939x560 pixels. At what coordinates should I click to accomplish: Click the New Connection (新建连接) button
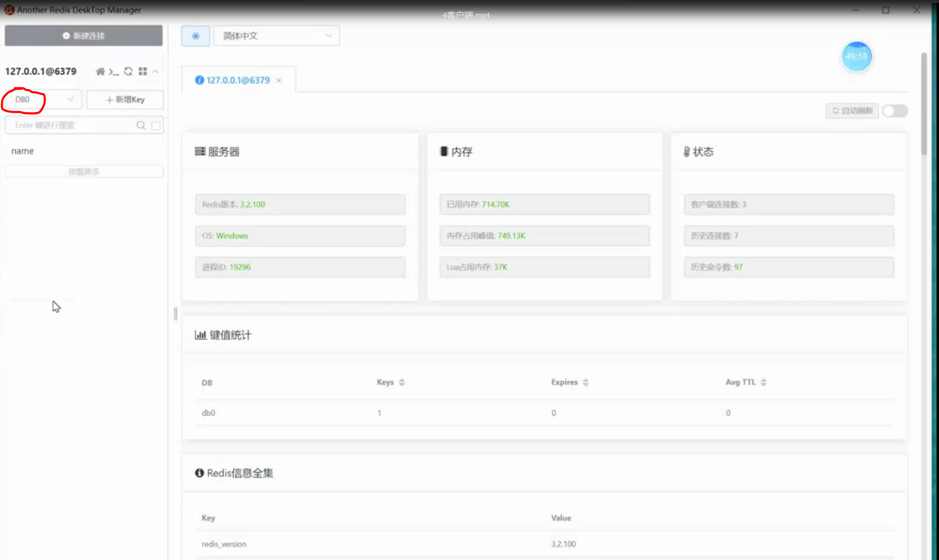coord(84,35)
